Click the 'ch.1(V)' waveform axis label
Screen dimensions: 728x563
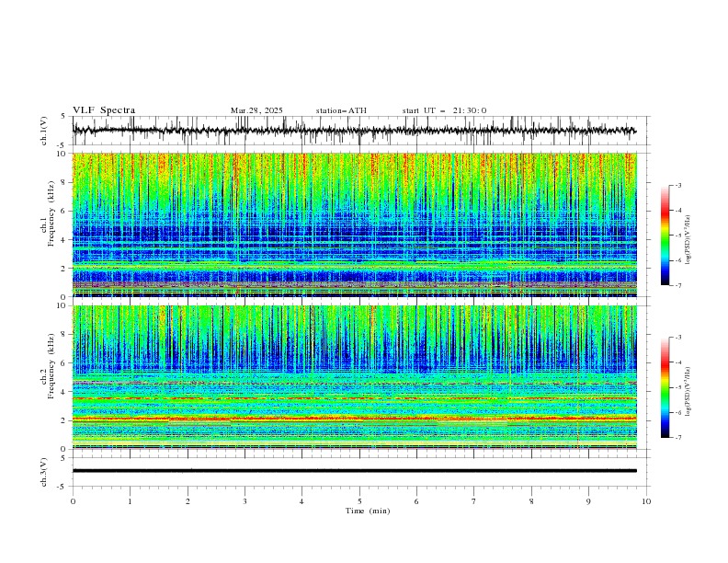click(x=44, y=131)
